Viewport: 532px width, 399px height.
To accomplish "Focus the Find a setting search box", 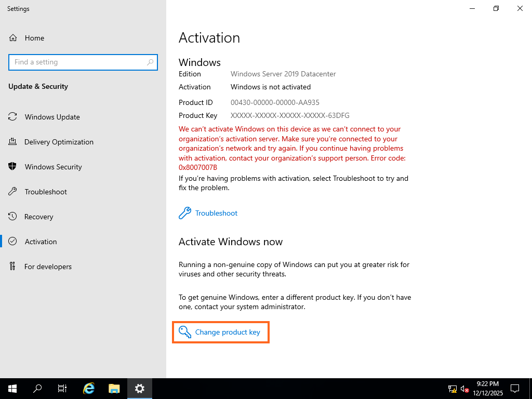I will pyautogui.click(x=78, y=62).
